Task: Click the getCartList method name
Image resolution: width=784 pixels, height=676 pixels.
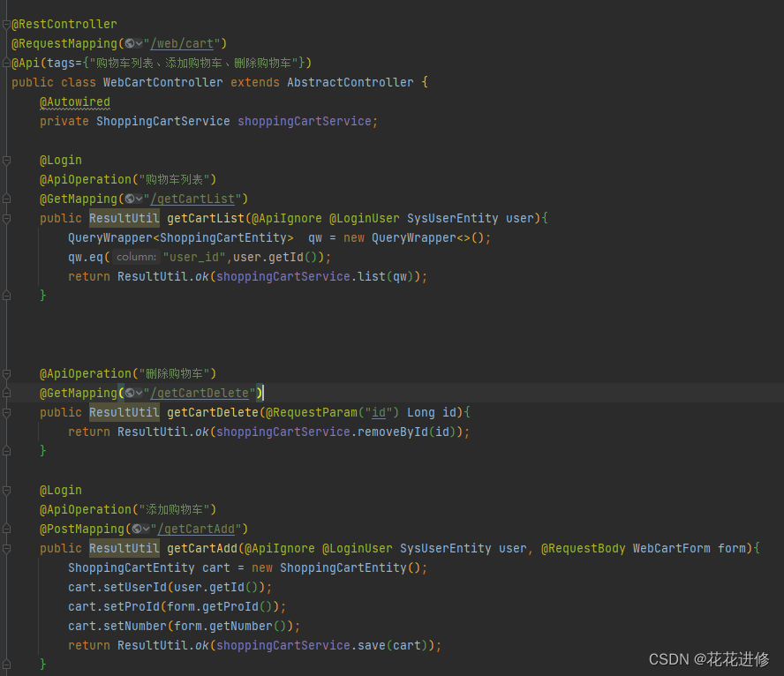Action: click(x=206, y=218)
